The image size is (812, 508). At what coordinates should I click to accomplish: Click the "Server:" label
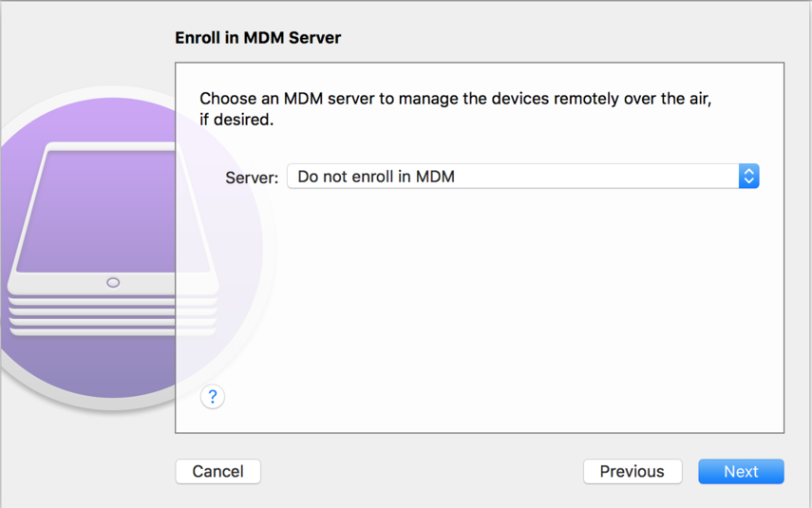click(252, 178)
